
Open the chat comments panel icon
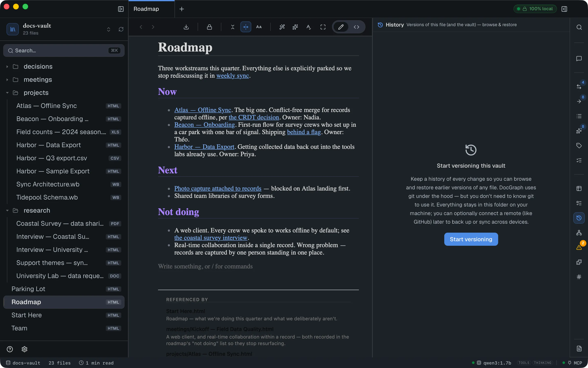click(579, 59)
